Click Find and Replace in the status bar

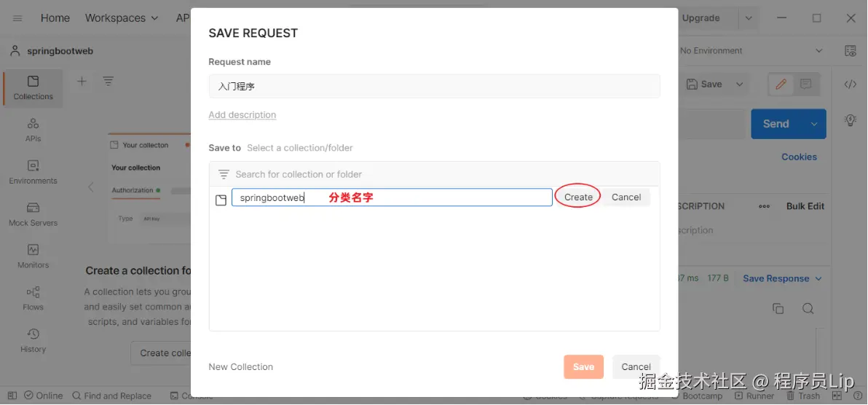click(112, 396)
